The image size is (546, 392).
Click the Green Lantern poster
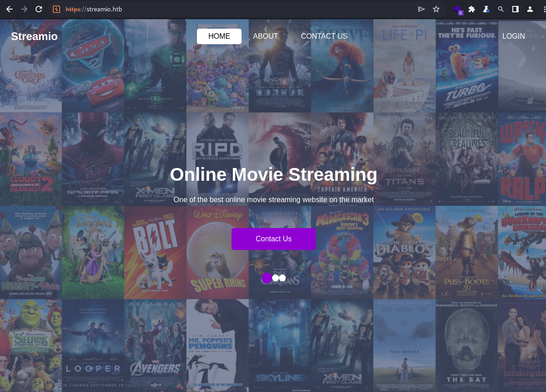[155, 66]
